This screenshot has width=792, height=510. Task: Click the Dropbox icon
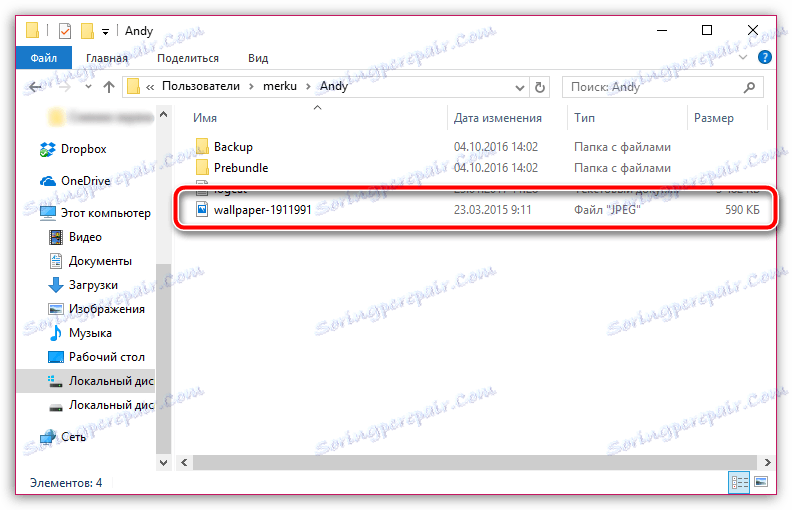click(47, 149)
